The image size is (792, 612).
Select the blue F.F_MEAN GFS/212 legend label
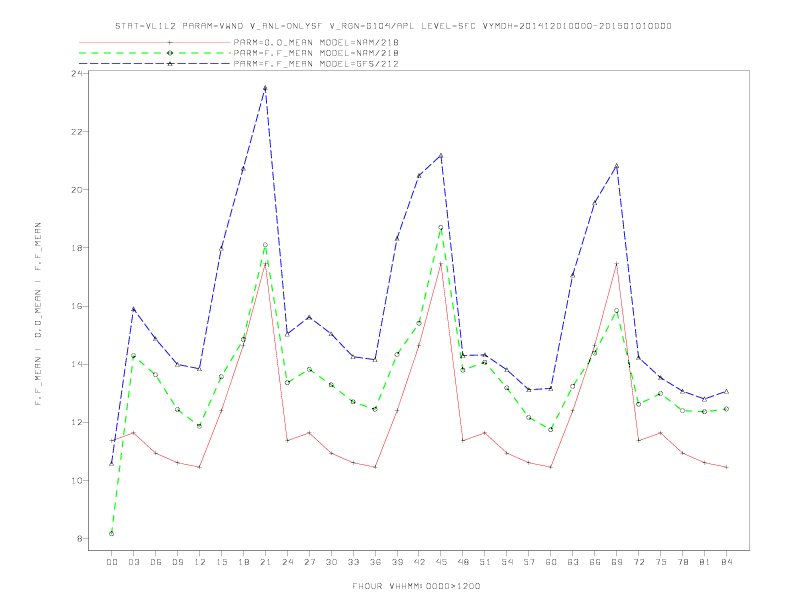(316, 64)
